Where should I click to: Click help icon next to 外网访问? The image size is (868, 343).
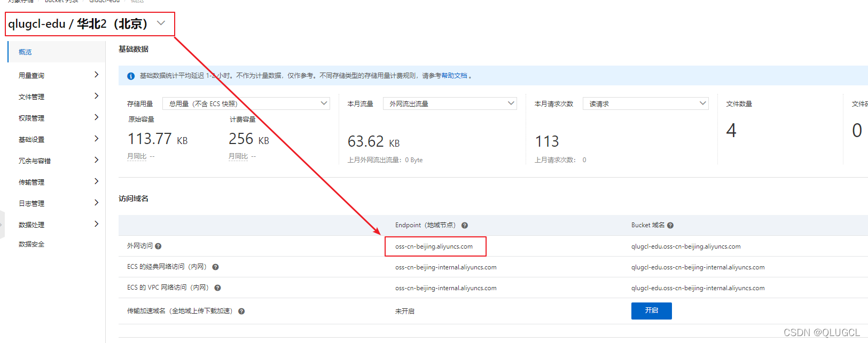click(x=158, y=246)
